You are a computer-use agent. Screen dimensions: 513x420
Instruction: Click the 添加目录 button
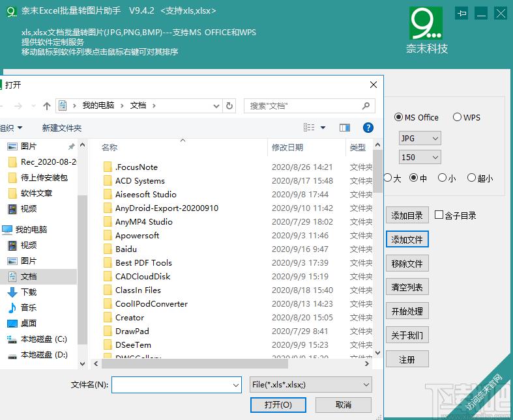click(x=407, y=216)
